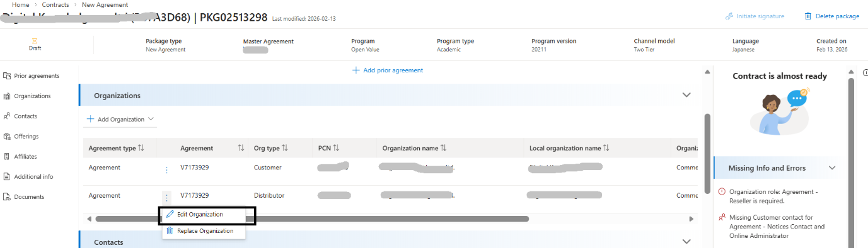This screenshot has height=248, width=868.
Task: Click V7173929 in the Distributor row
Action: pyautogui.click(x=194, y=195)
